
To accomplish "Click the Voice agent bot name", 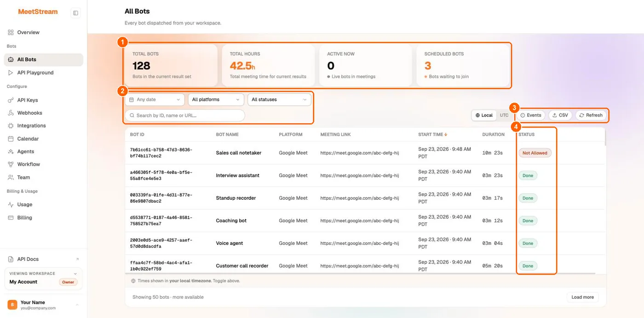I will pos(230,243).
